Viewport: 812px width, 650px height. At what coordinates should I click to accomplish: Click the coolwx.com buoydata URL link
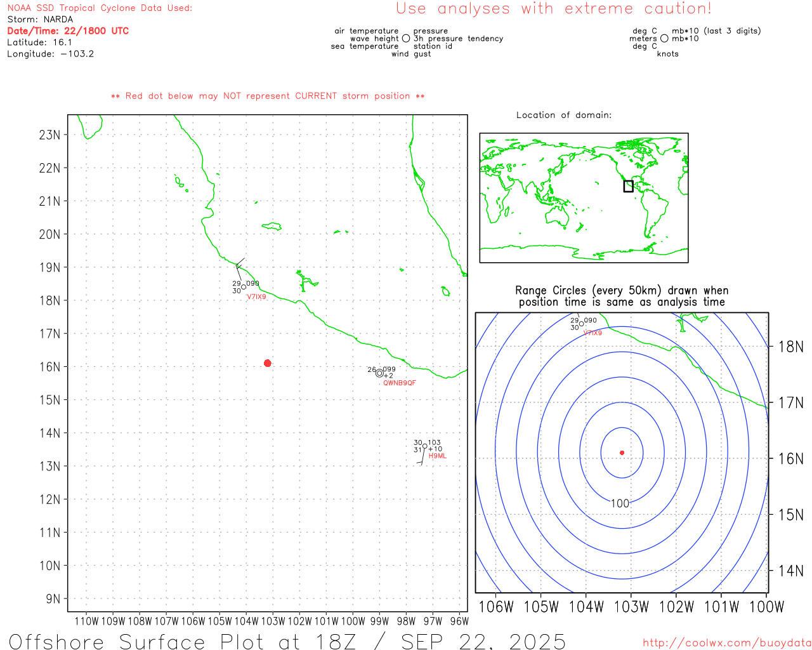pyautogui.click(x=727, y=642)
